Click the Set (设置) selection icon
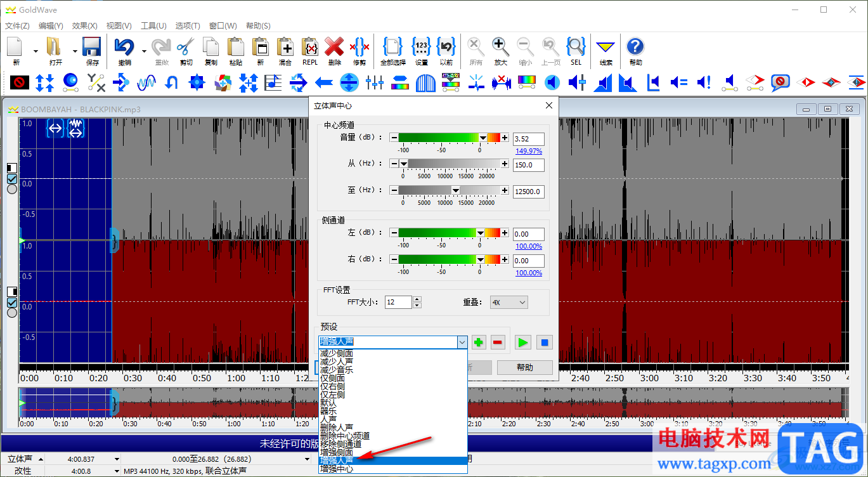This screenshot has width=868, height=477. (422, 48)
